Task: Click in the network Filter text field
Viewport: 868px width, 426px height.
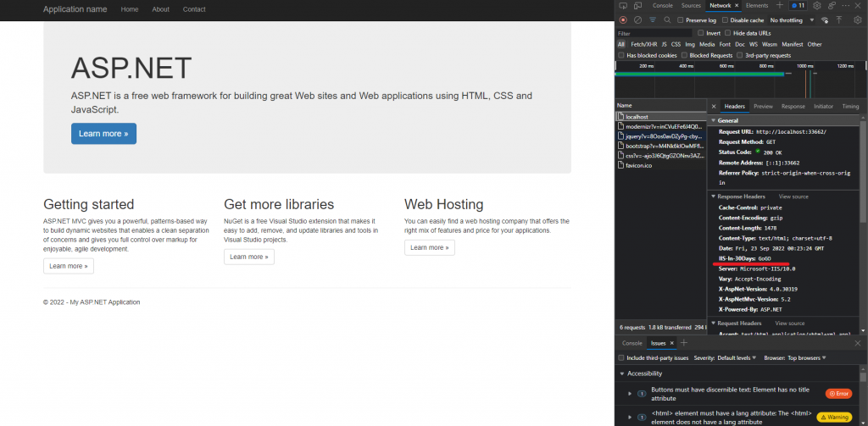Action: pos(654,33)
